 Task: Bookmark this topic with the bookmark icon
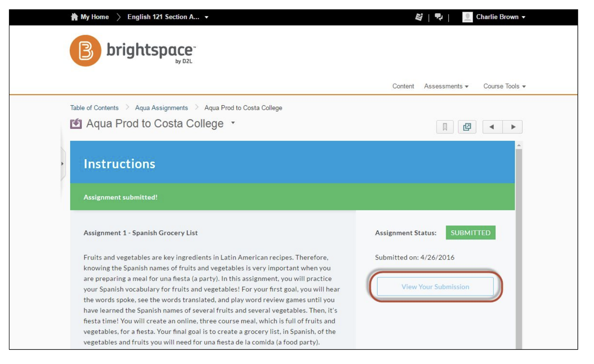(x=445, y=127)
